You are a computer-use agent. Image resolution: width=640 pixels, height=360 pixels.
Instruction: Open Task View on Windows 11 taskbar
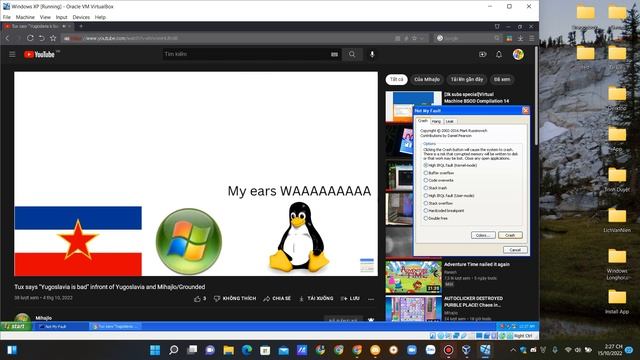tap(192, 350)
